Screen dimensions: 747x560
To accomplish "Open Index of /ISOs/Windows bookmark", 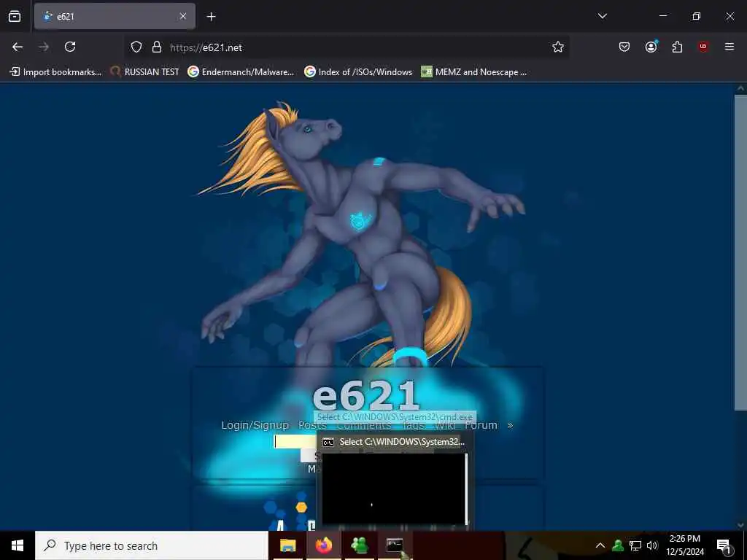I will (x=358, y=72).
